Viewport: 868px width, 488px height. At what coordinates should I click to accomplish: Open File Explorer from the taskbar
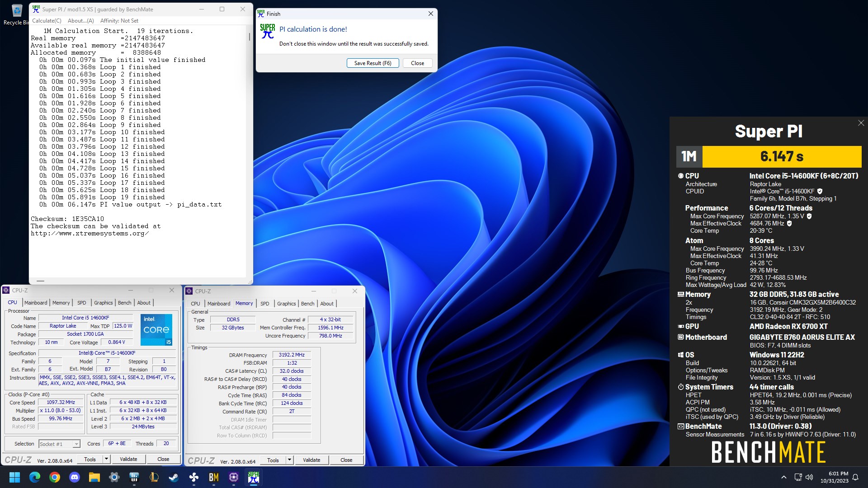coord(94,477)
